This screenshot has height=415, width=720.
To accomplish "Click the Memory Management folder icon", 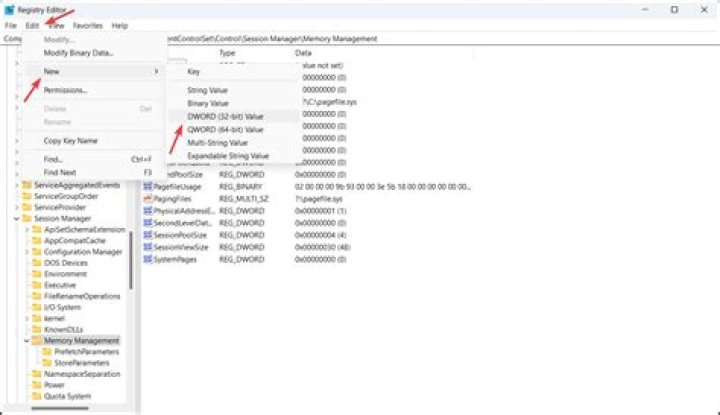I will tap(37, 341).
